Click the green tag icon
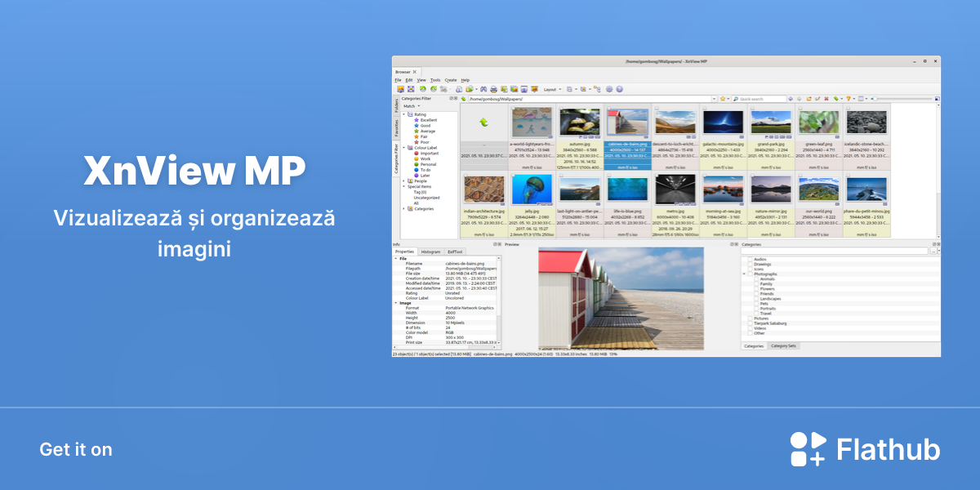 pos(835,99)
